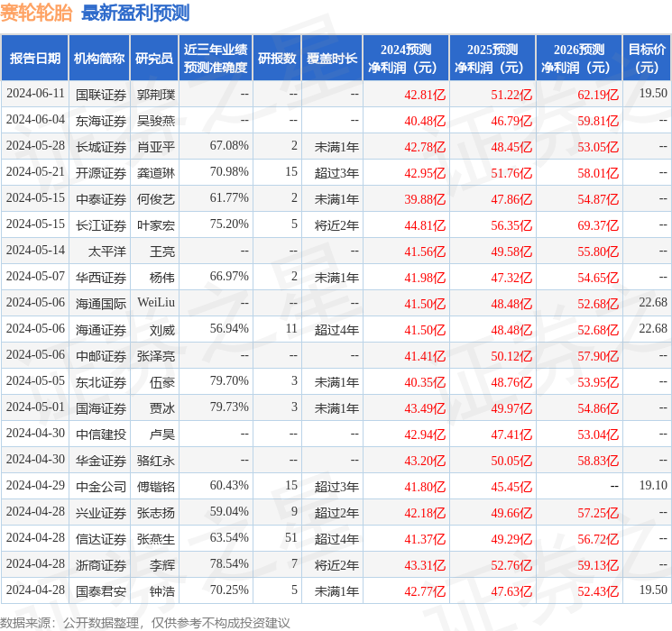
Task: Select the 52.43亿 forecast value
Action: (598, 591)
